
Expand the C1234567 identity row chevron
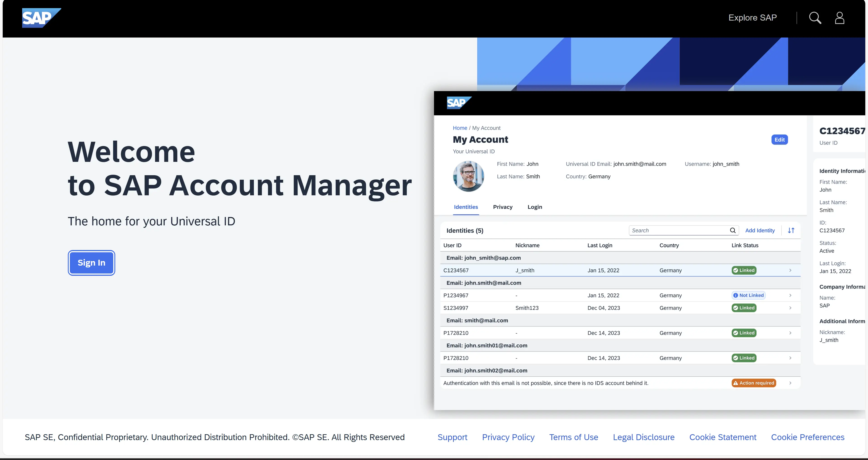click(x=790, y=270)
